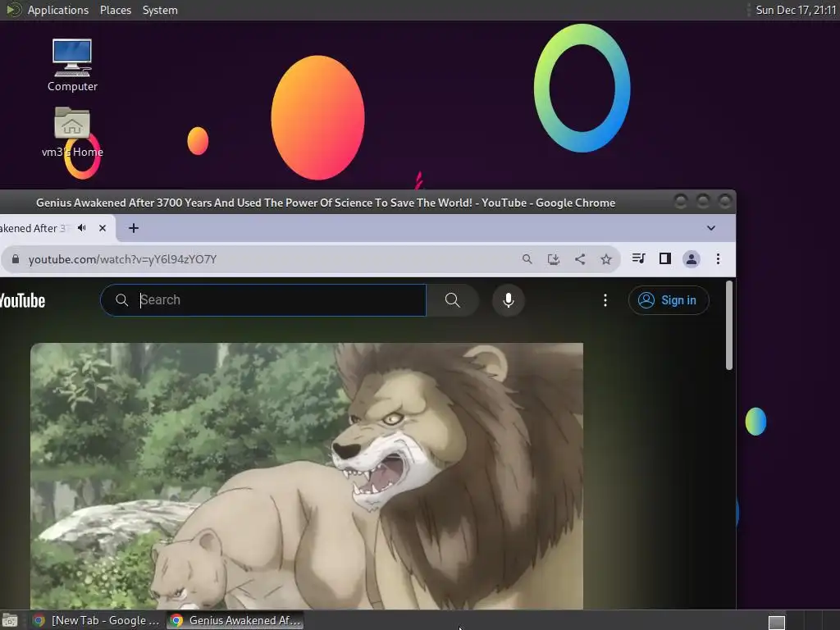840x630 pixels.
Task: Grab the page vertical scrollbar
Action: click(x=729, y=325)
